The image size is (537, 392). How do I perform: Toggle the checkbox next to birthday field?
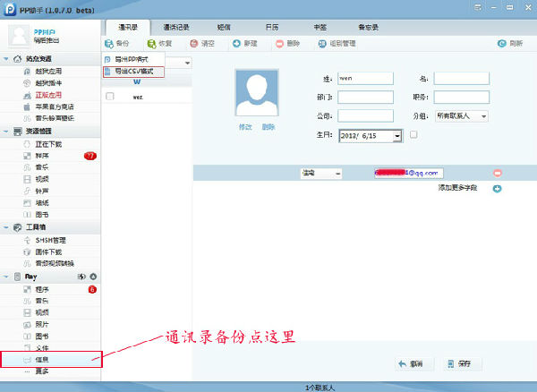pos(413,134)
